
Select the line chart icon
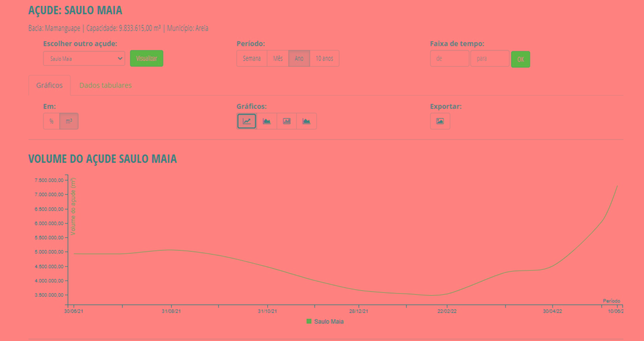247,121
